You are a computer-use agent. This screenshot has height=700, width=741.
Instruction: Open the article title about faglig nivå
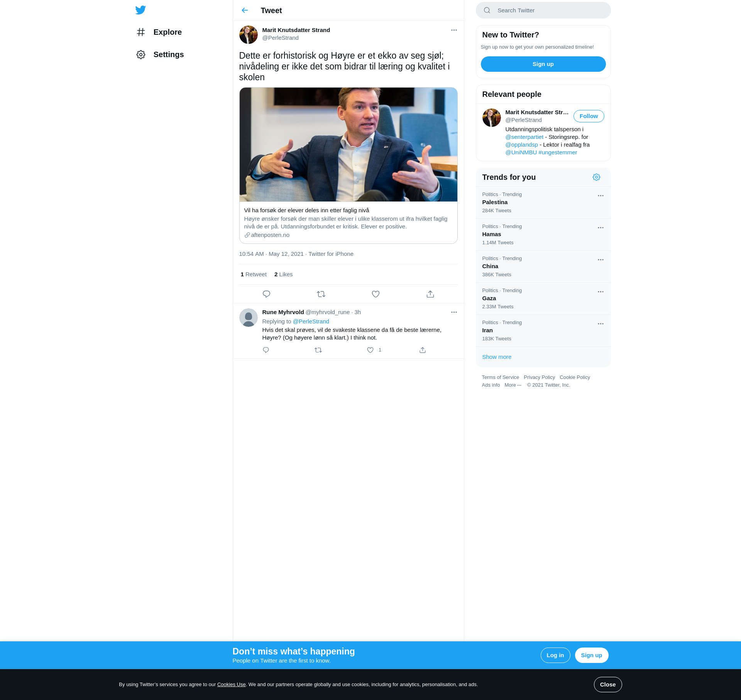tap(307, 210)
